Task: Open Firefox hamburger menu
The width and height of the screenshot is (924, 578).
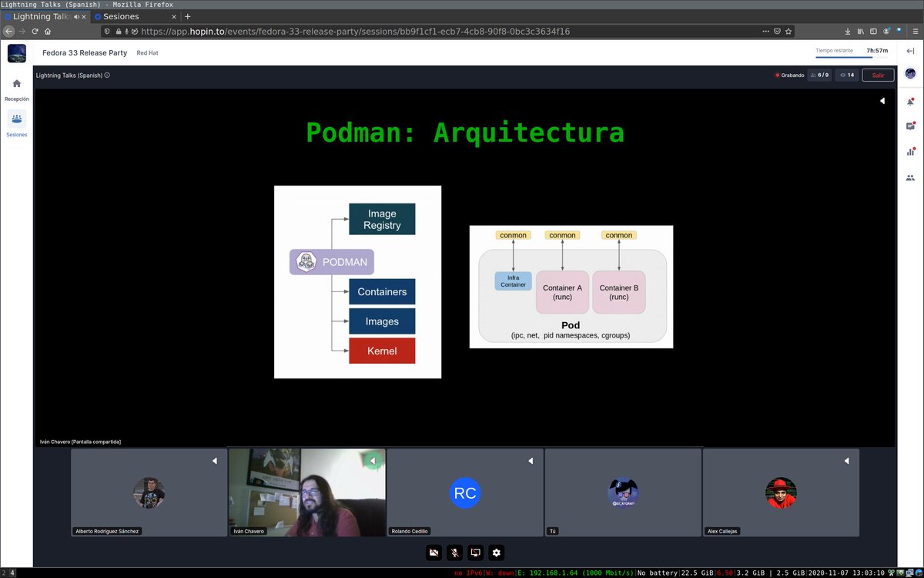Action: click(915, 32)
